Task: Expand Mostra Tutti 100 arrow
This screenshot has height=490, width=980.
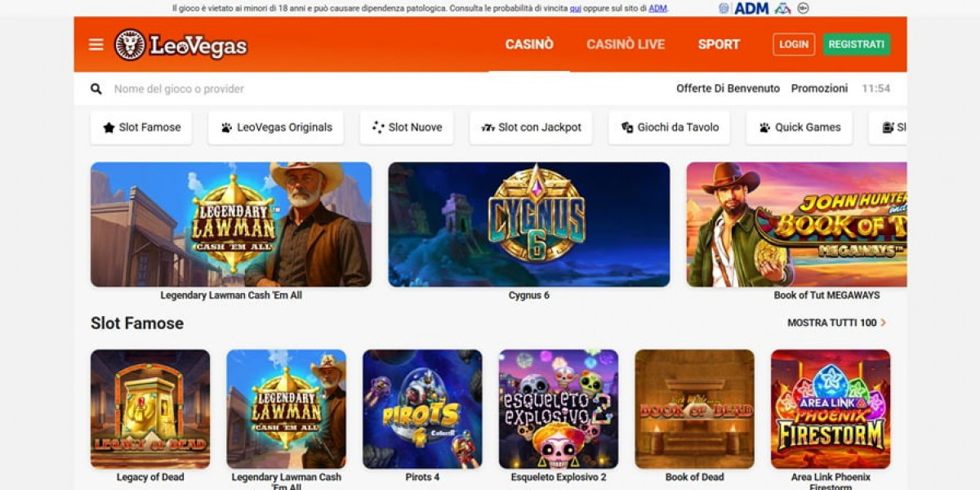Action: pos(836,323)
